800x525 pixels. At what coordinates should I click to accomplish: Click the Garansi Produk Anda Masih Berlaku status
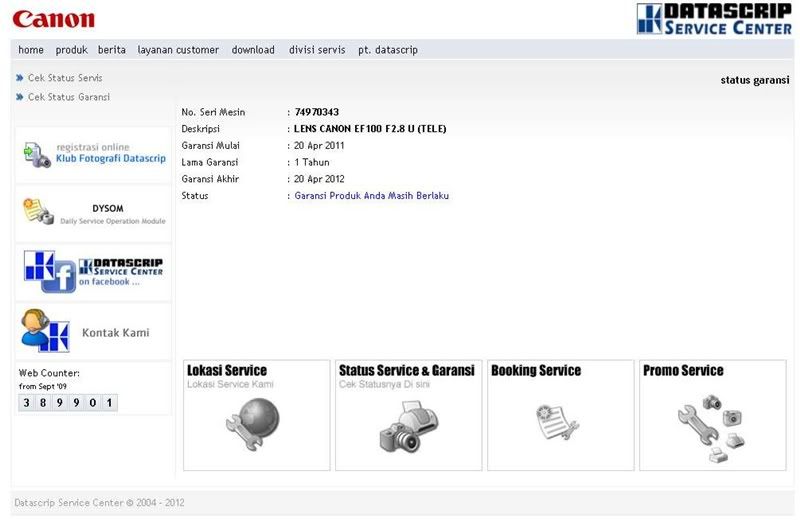(x=371, y=196)
